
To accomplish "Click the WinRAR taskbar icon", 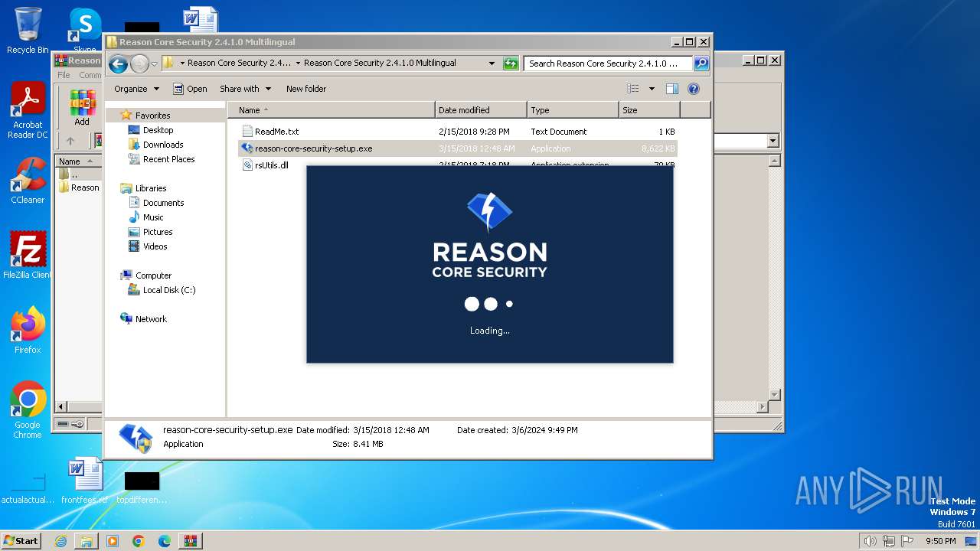I will (x=191, y=541).
